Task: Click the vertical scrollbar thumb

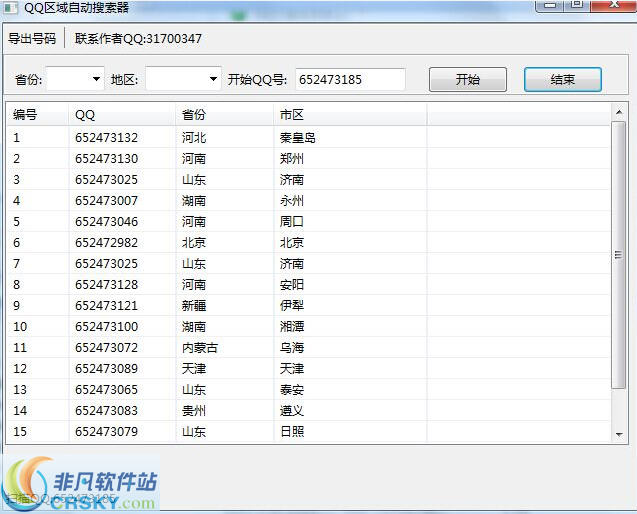Action: tap(619, 255)
